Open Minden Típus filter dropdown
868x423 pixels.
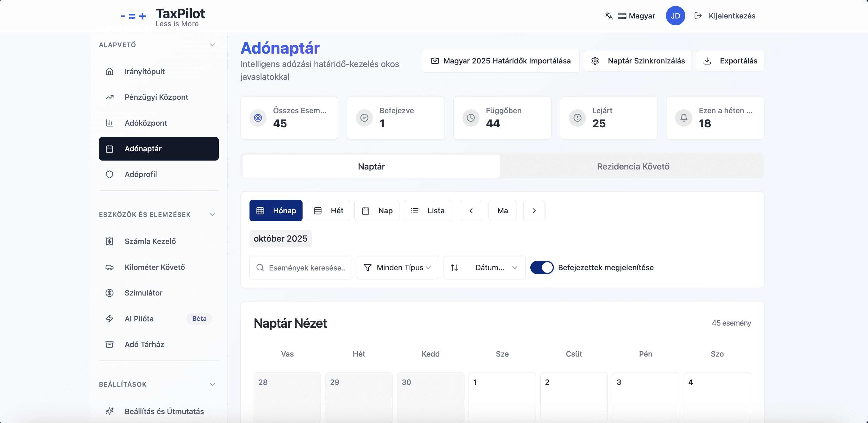398,268
